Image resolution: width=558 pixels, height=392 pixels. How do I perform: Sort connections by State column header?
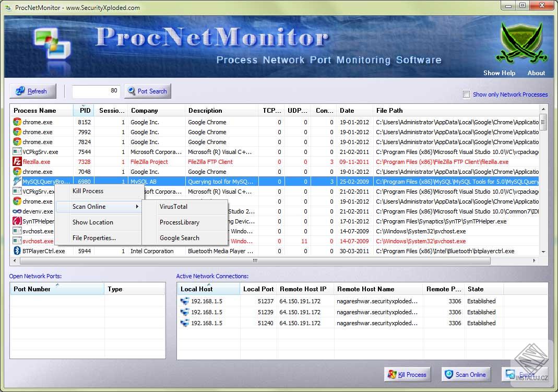pos(484,289)
